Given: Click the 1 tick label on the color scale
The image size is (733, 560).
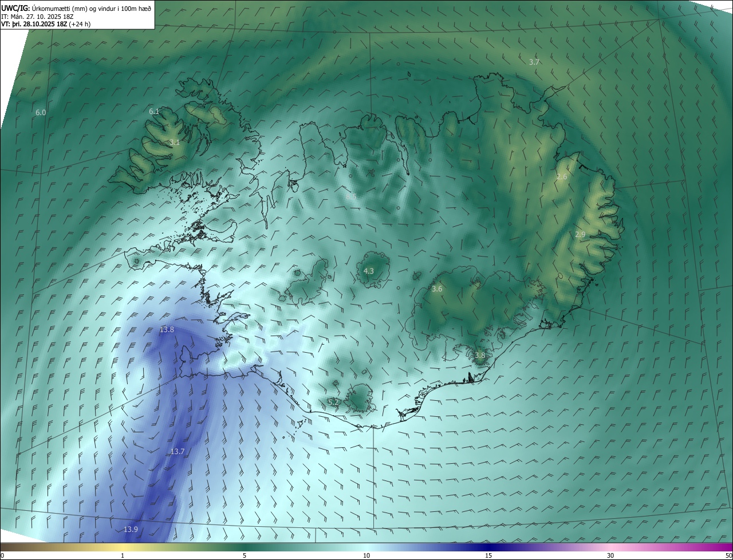Looking at the screenshot, I should [x=123, y=555].
